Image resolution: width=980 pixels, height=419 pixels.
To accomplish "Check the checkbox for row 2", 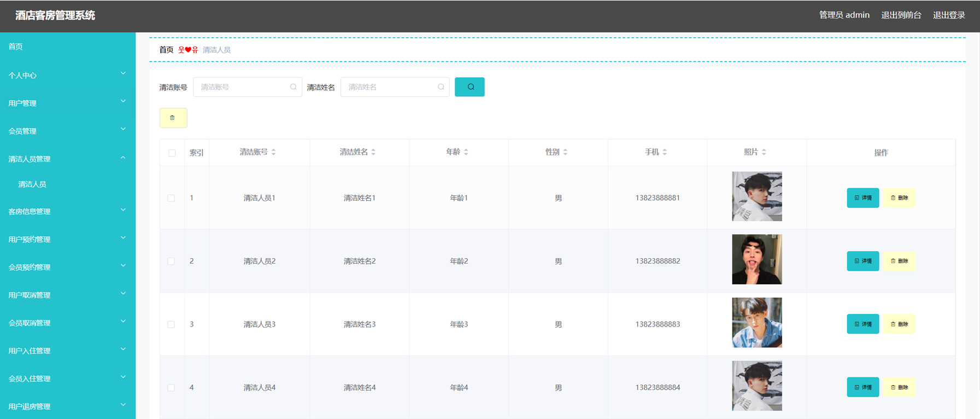I will point(171,261).
